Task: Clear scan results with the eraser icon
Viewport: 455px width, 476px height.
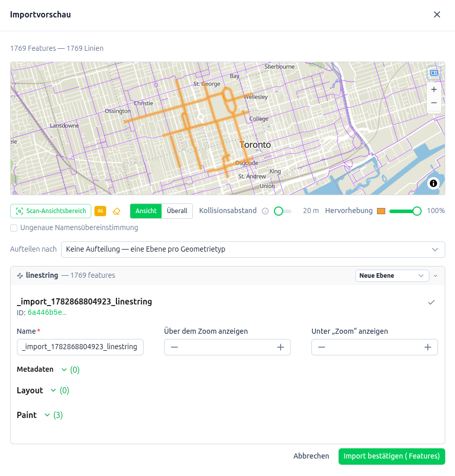Action: tap(116, 211)
